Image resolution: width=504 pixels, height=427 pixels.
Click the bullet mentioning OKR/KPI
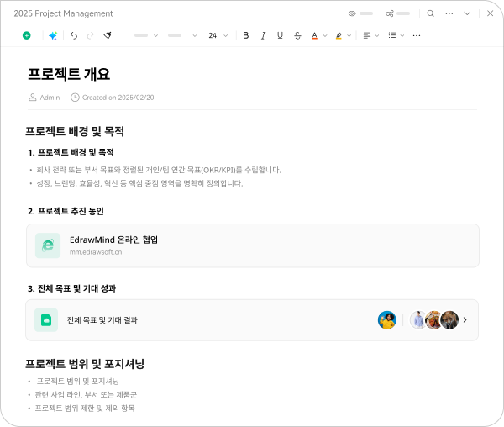coord(159,170)
